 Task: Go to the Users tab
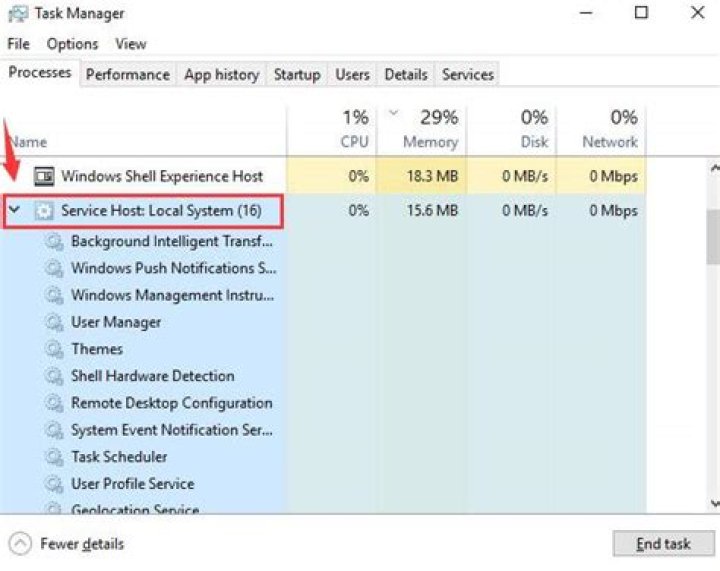pyautogui.click(x=352, y=74)
